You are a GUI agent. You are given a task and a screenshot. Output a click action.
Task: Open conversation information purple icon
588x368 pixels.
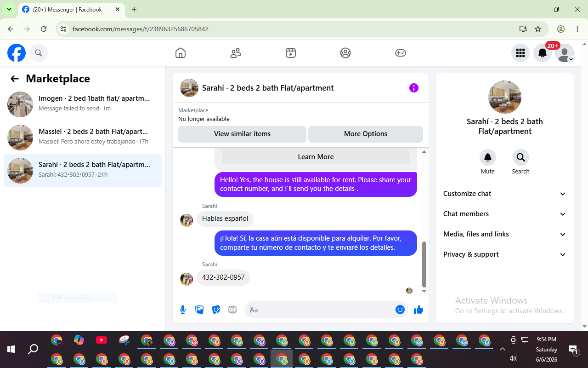pos(414,88)
